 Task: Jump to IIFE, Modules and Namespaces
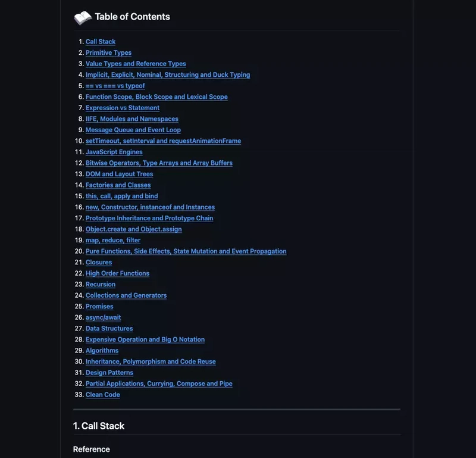[131, 119]
